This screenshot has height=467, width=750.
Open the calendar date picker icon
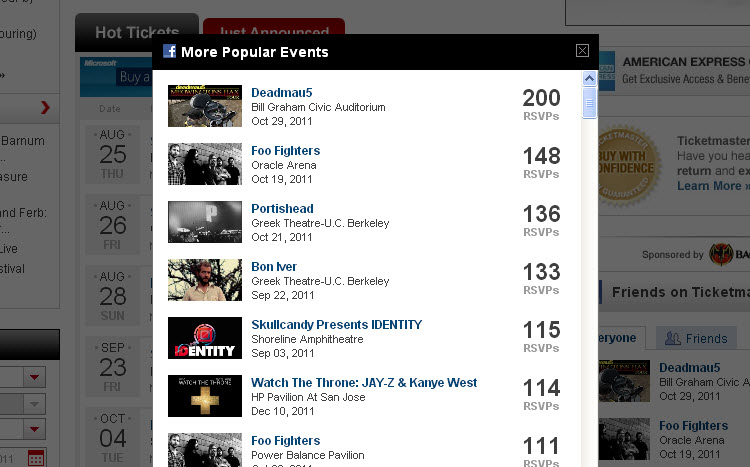(36, 458)
